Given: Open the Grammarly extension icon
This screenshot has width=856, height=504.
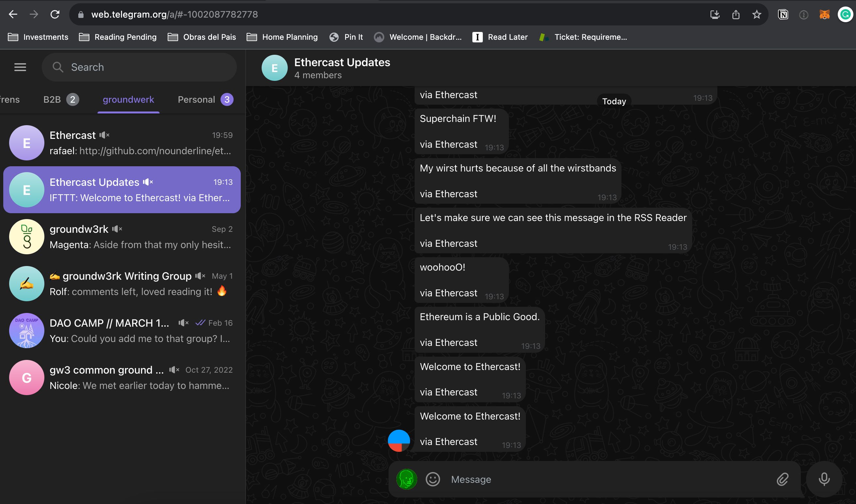Looking at the screenshot, I should (x=845, y=15).
